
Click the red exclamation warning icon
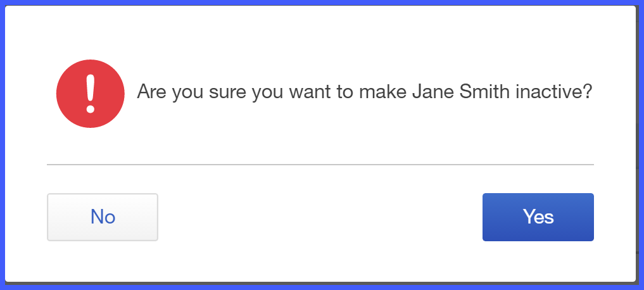click(91, 94)
